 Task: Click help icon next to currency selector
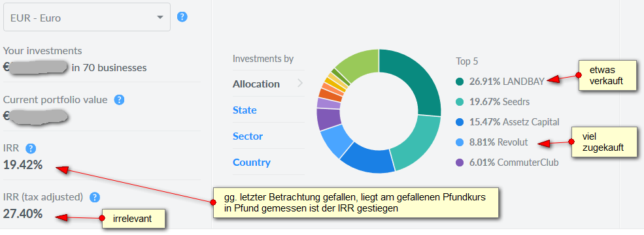[x=182, y=17]
